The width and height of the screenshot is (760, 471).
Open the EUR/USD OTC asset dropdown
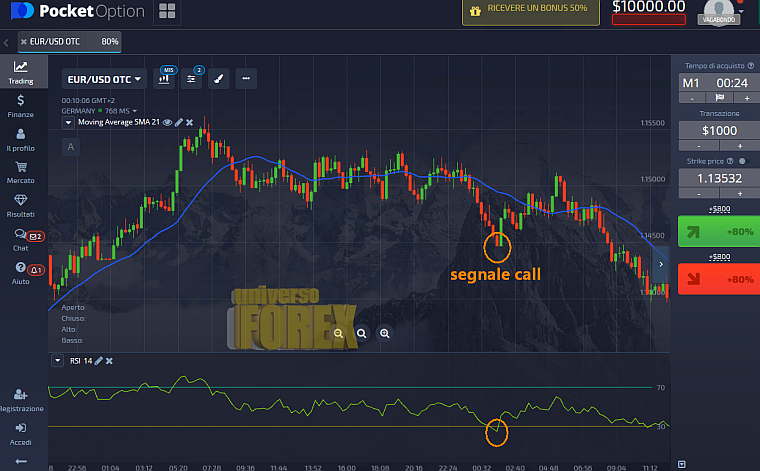104,79
